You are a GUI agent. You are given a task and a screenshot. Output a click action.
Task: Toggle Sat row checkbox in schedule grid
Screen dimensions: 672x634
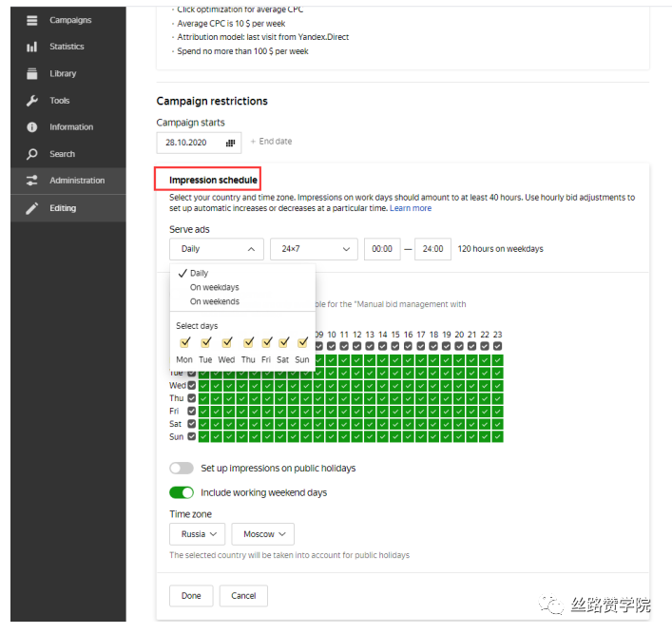click(x=192, y=424)
